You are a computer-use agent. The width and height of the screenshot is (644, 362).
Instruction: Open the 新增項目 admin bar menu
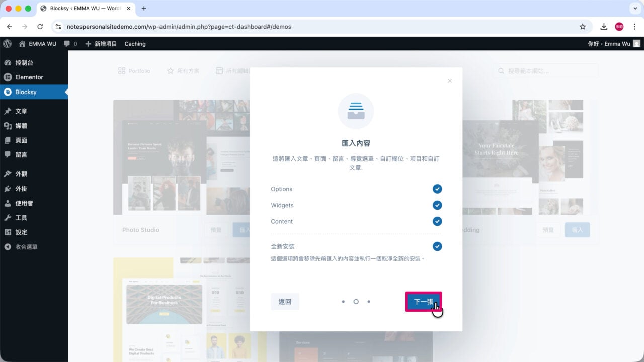[101, 44]
